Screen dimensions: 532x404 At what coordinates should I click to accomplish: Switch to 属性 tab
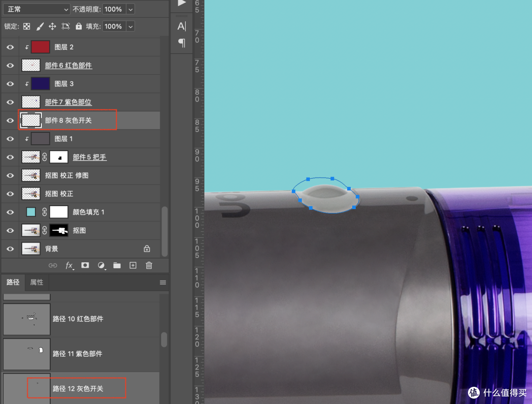point(36,282)
